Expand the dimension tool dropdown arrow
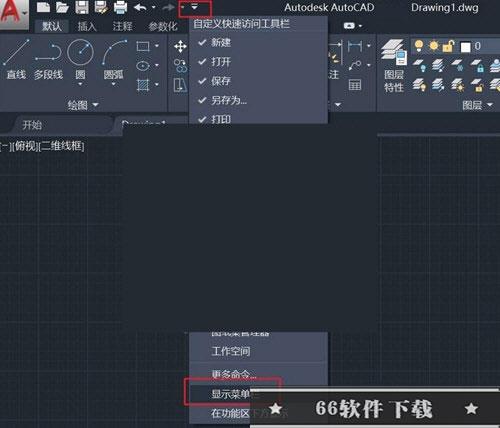The height and width of the screenshot is (428, 500). pyautogui.click(x=369, y=46)
